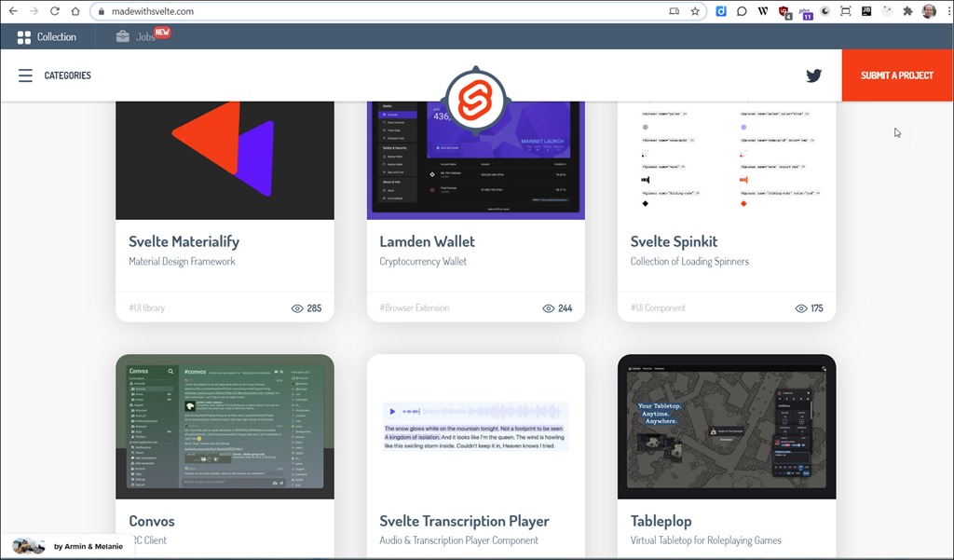Screen dimensions: 954x560
Task: Open the dark crescent moon extension
Action: tap(825, 11)
